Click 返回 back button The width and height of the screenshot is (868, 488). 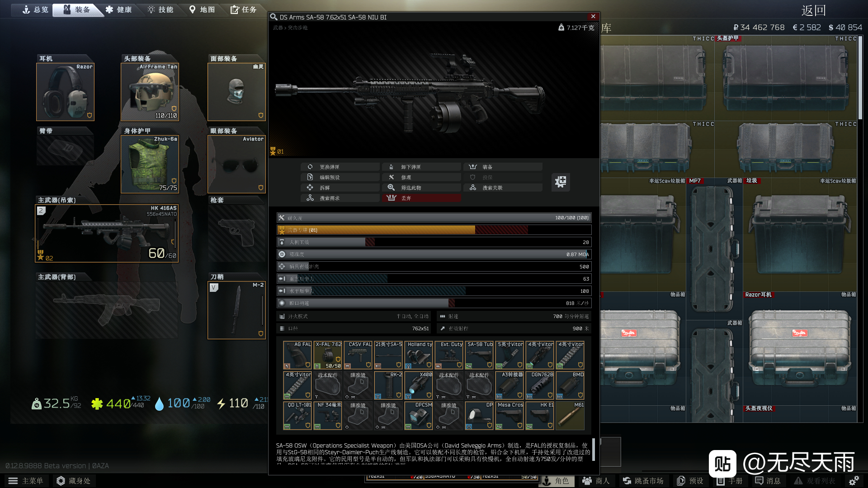click(x=814, y=10)
